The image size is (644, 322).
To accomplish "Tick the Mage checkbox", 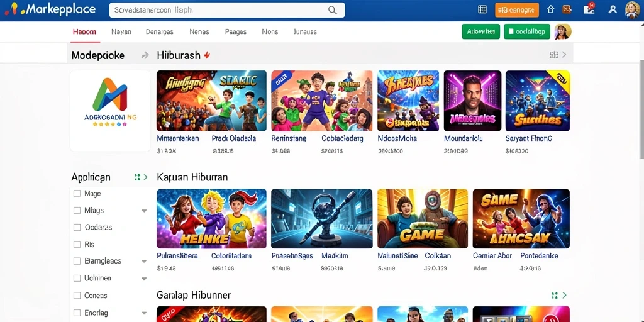I will (77, 193).
